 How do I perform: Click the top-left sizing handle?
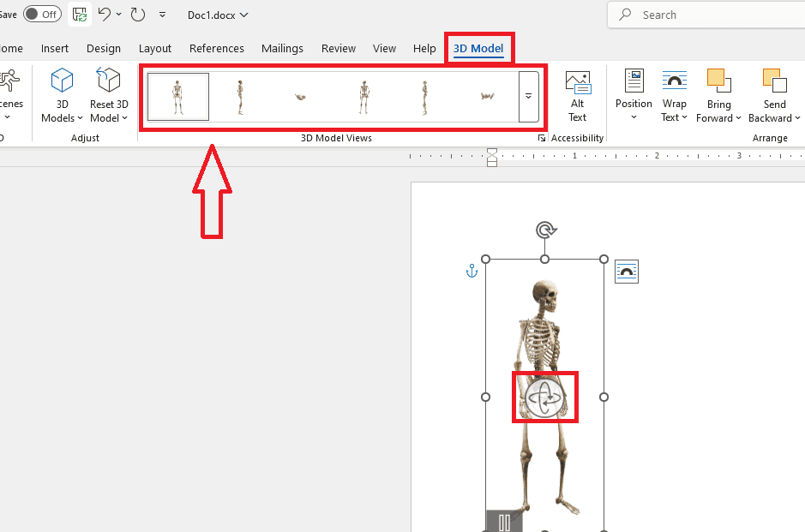(486, 259)
